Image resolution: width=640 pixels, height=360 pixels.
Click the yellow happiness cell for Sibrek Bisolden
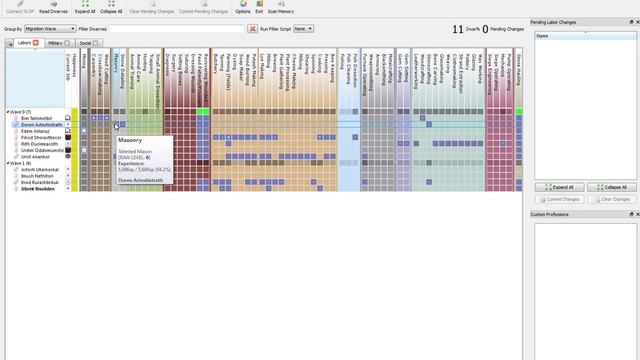tap(74, 189)
